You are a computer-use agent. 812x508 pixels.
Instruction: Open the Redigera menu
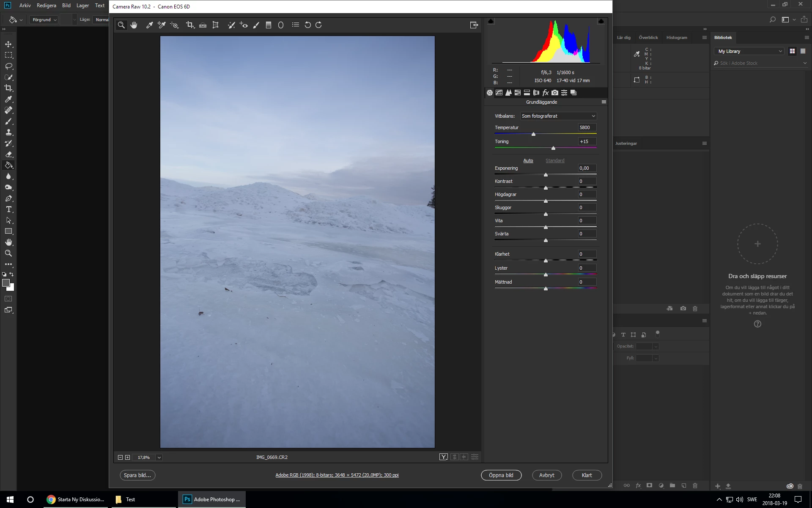pos(47,6)
